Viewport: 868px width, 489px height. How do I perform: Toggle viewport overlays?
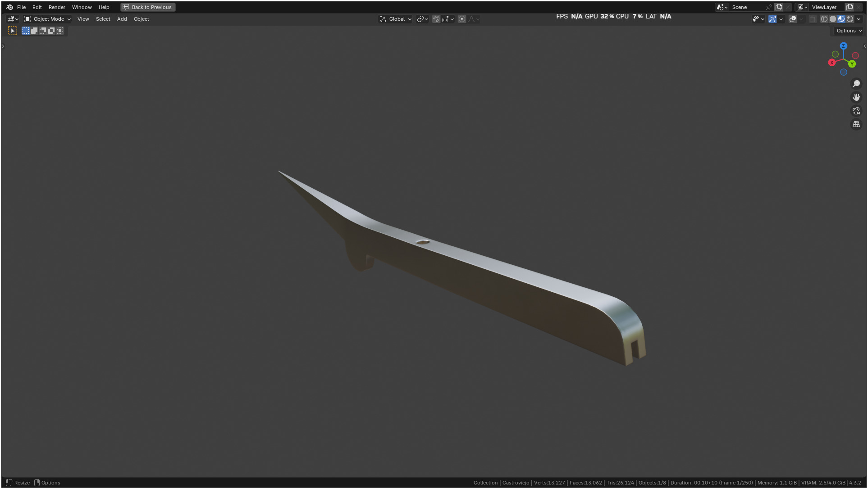pos(793,19)
